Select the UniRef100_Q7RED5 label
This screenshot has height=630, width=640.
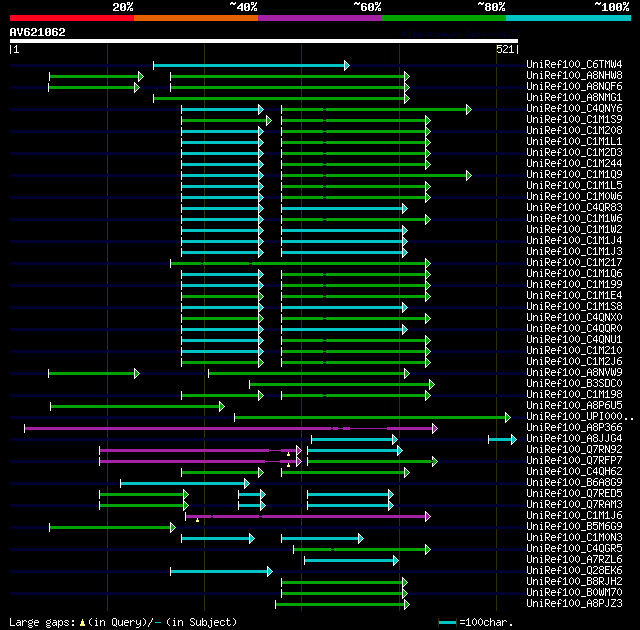click(574, 494)
